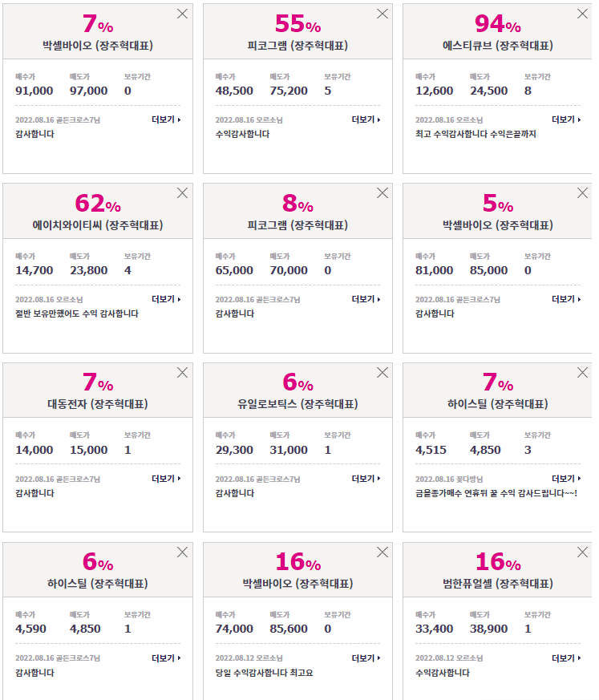The image size is (599, 700).
Task: Remove the 유일로보틱스 6% card with X
Action: pyautogui.click(x=382, y=373)
